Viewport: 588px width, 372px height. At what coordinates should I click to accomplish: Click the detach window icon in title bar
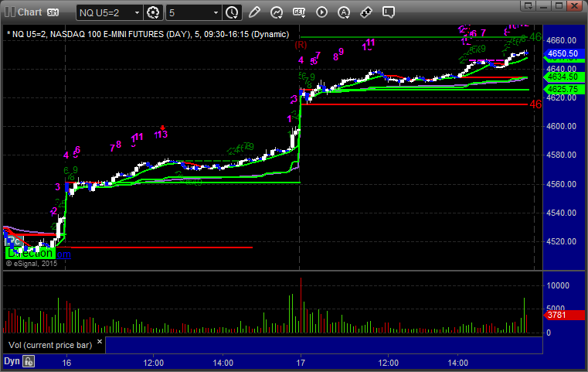[529, 5]
